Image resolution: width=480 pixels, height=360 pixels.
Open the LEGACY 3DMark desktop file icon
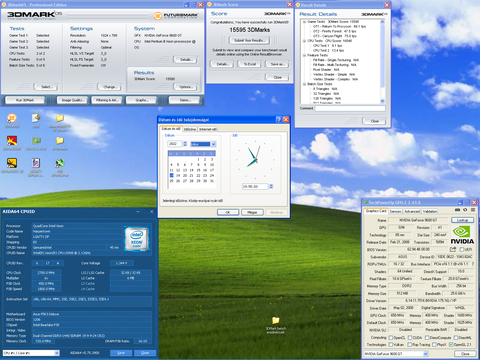pos(36,164)
